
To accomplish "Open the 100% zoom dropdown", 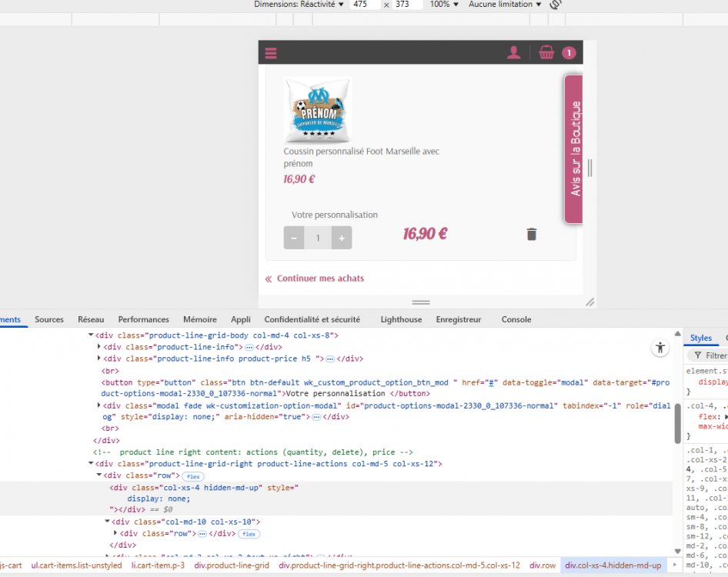I will [444, 4].
